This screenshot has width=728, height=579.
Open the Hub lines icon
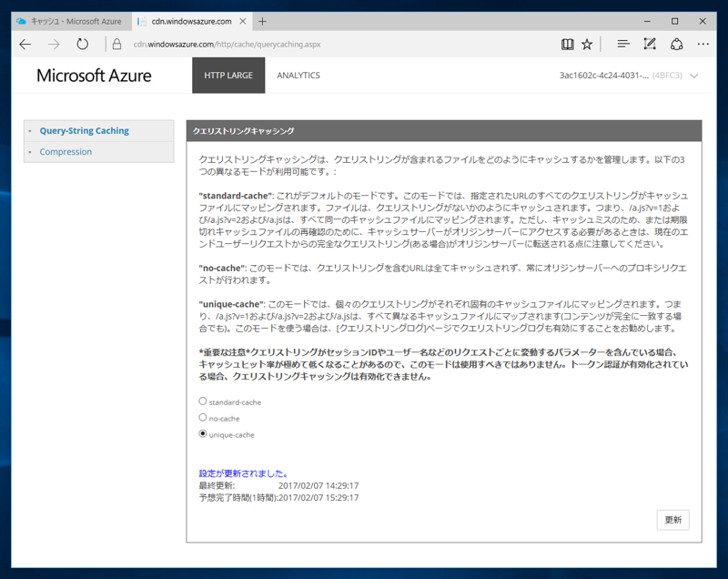coord(623,44)
